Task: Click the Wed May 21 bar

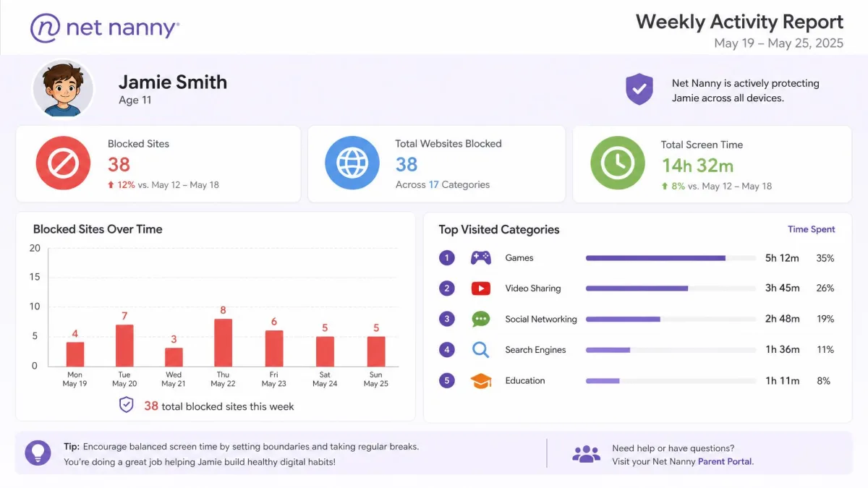Action: click(x=174, y=356)
